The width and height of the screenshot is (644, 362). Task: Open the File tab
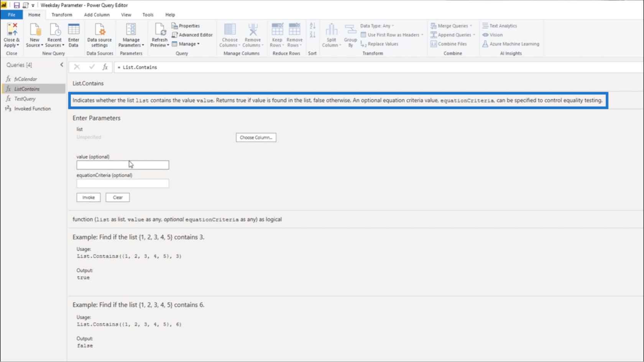(11, 15)
